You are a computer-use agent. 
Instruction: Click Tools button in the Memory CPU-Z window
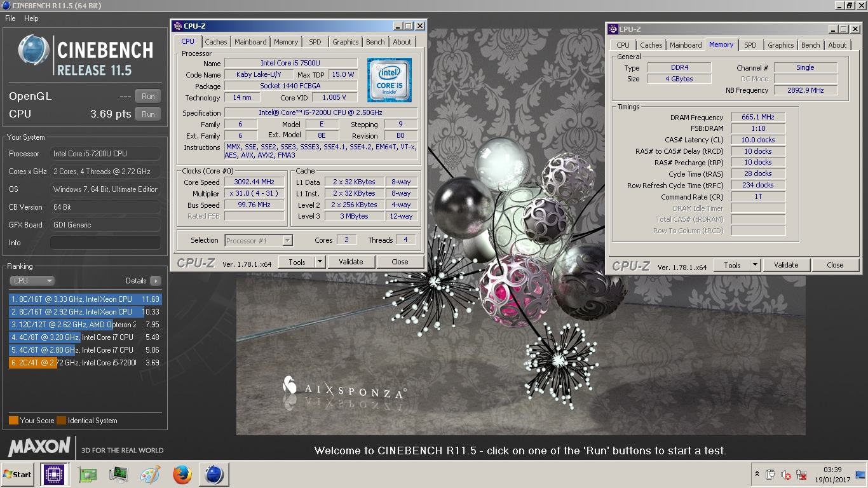pos(732,265)
